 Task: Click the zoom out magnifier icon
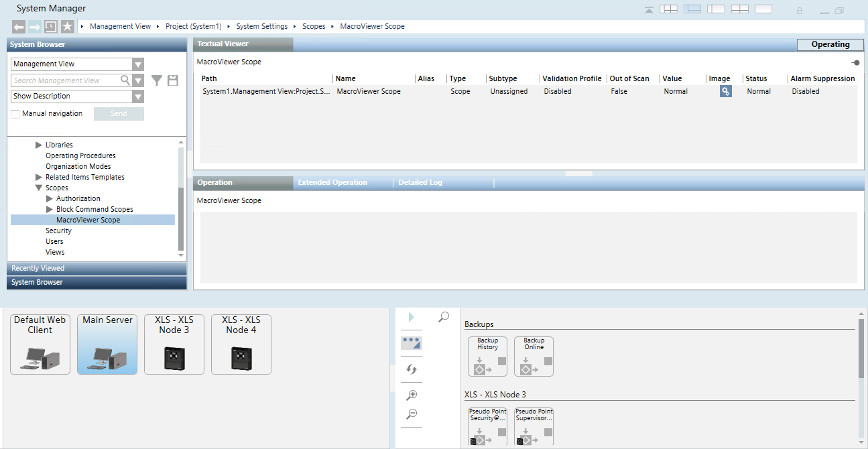pyautogui.click(x=411, y=415)
